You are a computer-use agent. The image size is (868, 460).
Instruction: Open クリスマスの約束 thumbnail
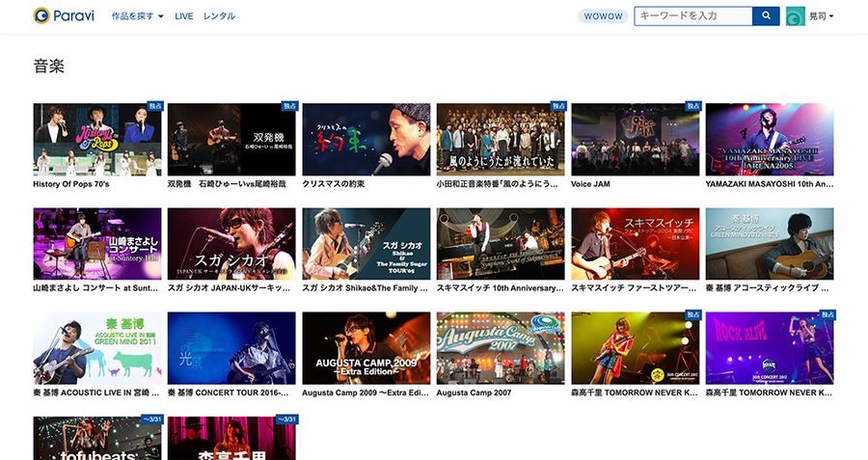coord(366,140)
